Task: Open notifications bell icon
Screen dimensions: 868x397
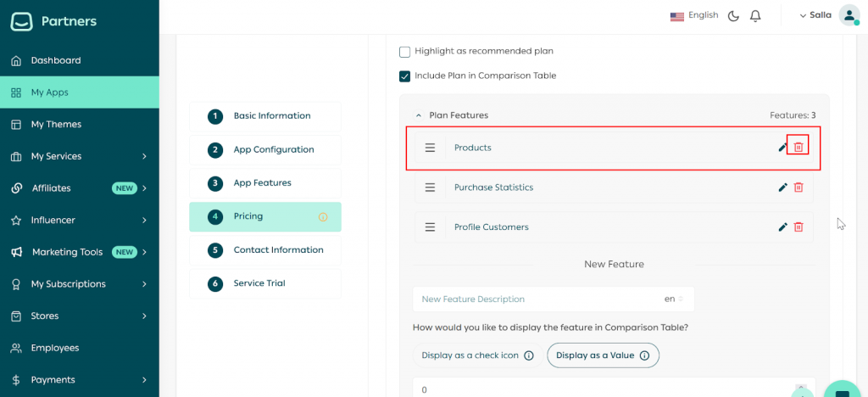Action: click(755, 16)
